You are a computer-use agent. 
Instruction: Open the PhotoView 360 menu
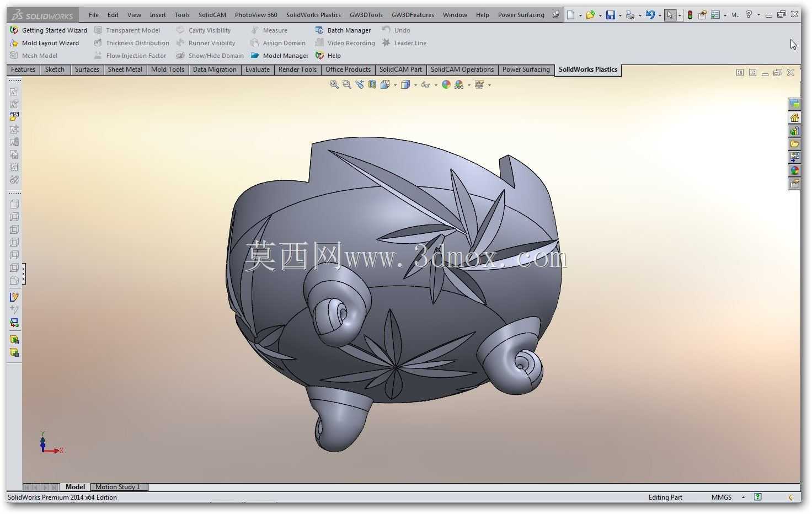pos(256,15)
